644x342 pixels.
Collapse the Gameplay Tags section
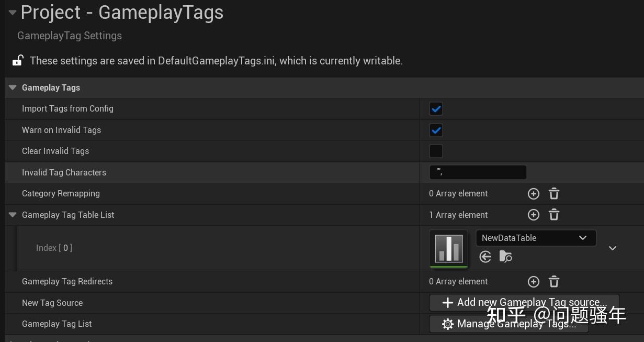(x=13, y=87)
